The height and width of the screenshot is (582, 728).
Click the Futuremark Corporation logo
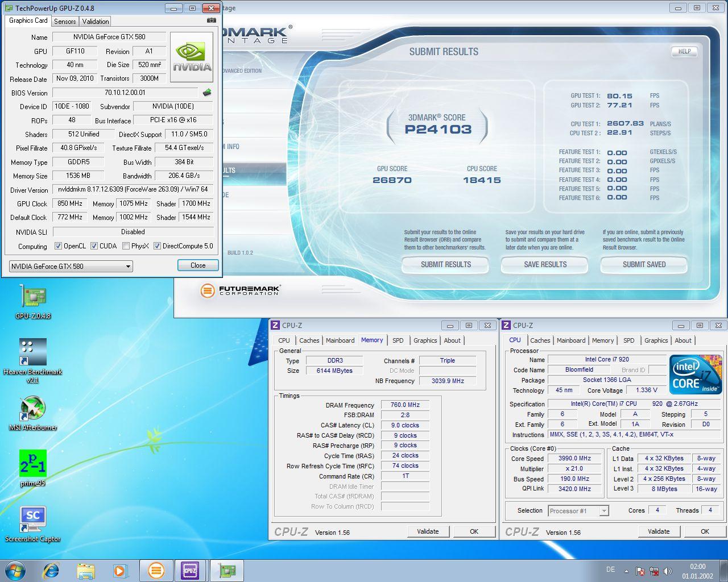pos(241,290)
